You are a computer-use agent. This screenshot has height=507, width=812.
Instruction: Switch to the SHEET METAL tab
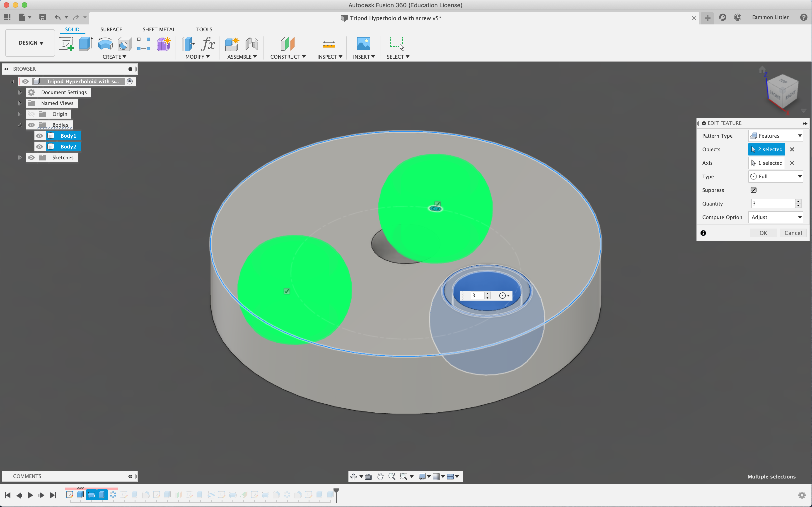pyautogui.click(x=159, y=29)
